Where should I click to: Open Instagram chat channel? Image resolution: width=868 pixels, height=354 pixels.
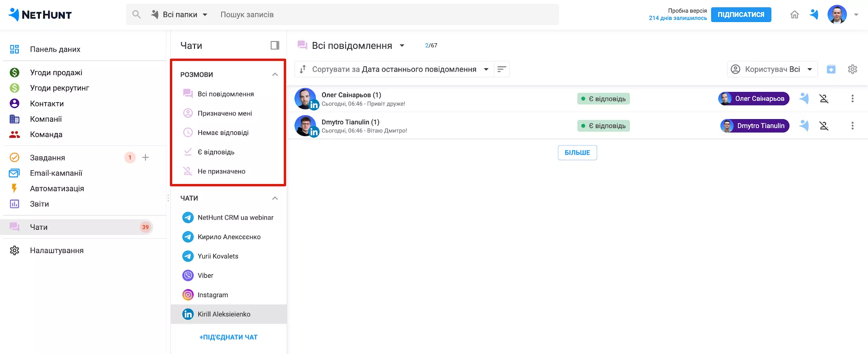[x=228, y=295]
